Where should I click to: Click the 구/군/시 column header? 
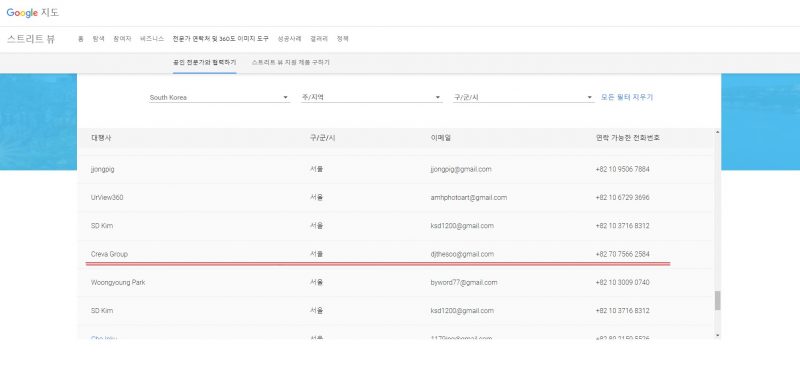click(x=322, y=138)
